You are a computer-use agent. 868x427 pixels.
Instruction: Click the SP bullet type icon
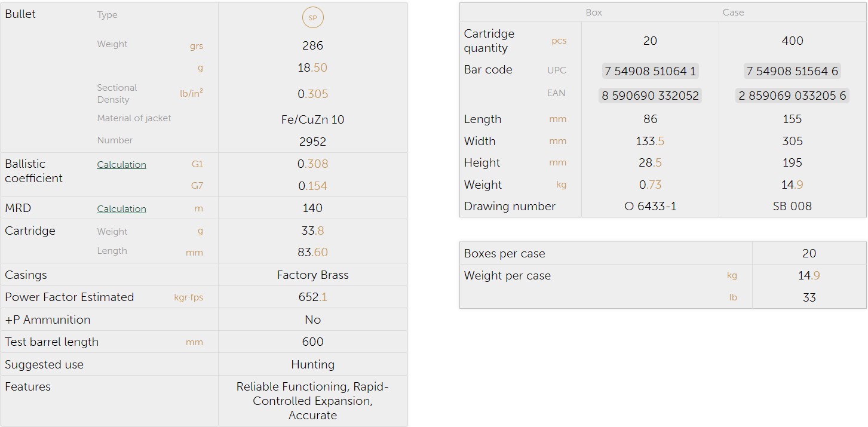click(x=312, y=18)
